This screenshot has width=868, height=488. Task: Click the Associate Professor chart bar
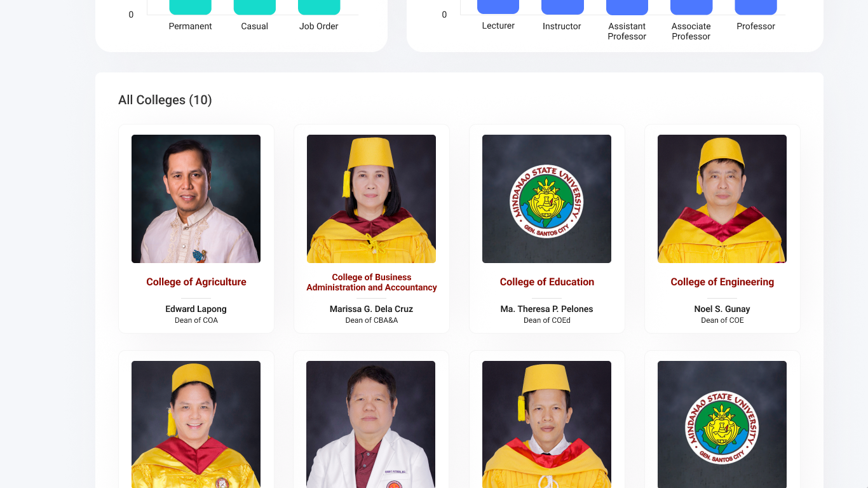tap(691, 7)
